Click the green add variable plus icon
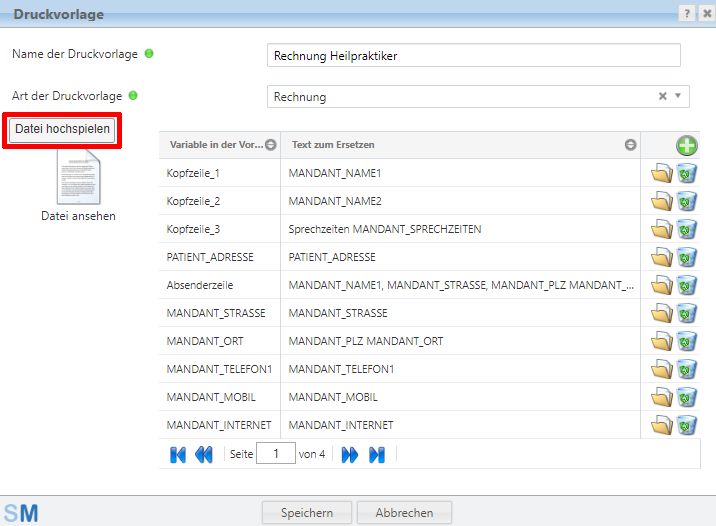The height and width of the screenshot is (526, 716). pos(686,145)
